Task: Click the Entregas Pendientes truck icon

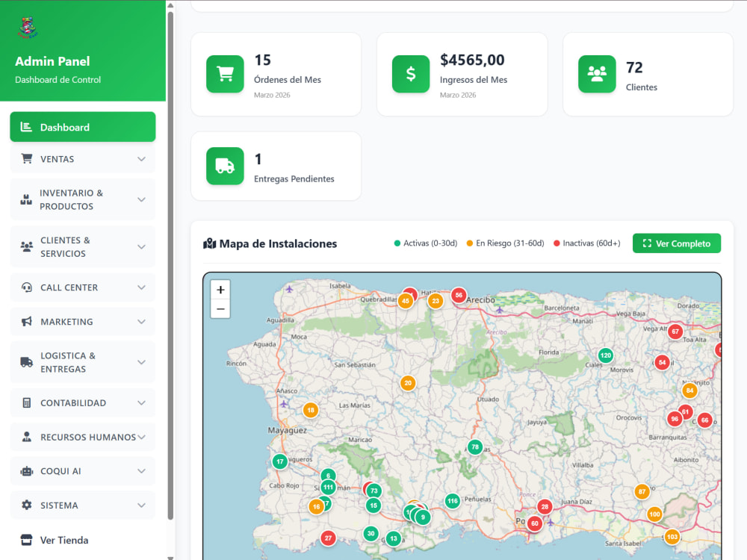Action: pos(225,166)
